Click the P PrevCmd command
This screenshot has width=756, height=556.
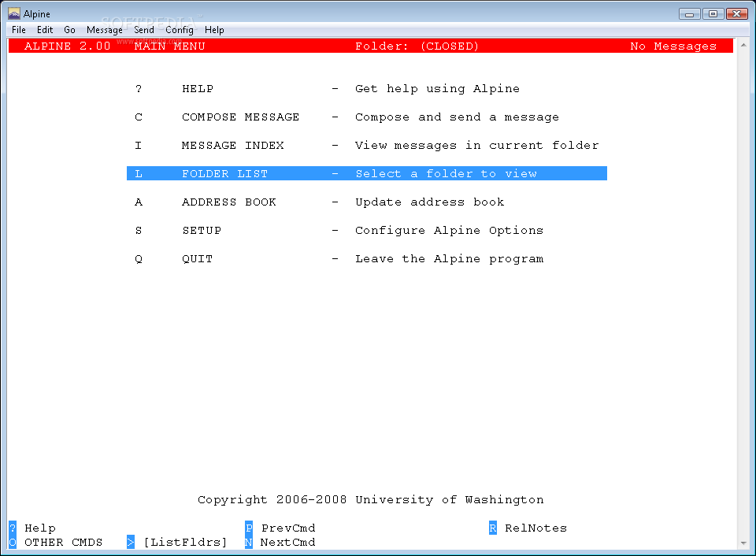pyautogui.click(x=280, y=528)
